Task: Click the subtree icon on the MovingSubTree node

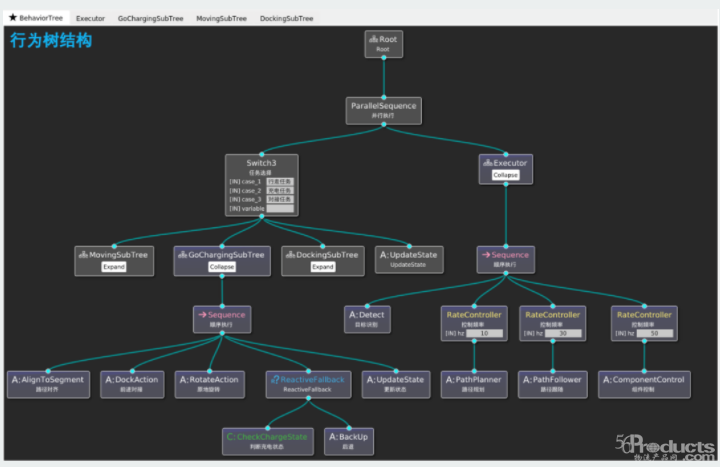Action: (x=83, y=255)
